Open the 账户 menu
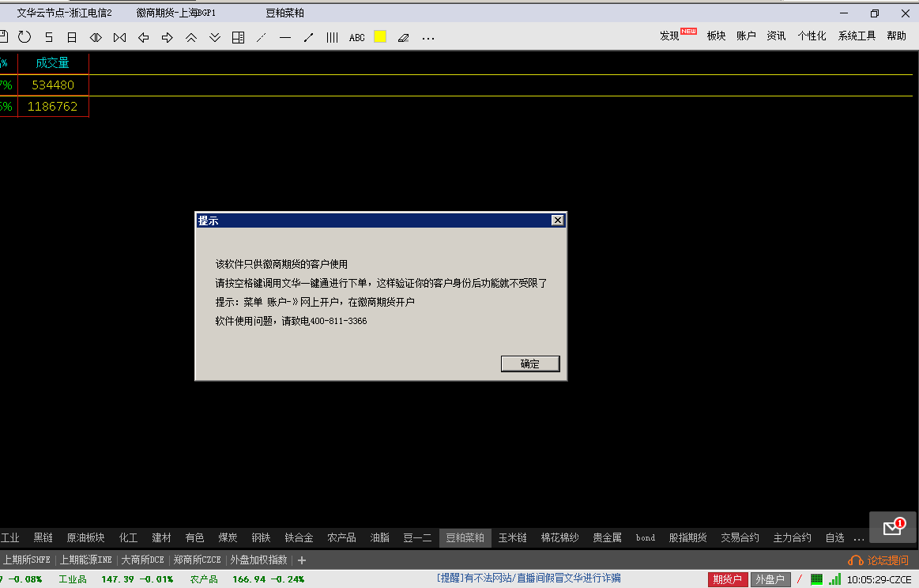 tap(746, 36)
